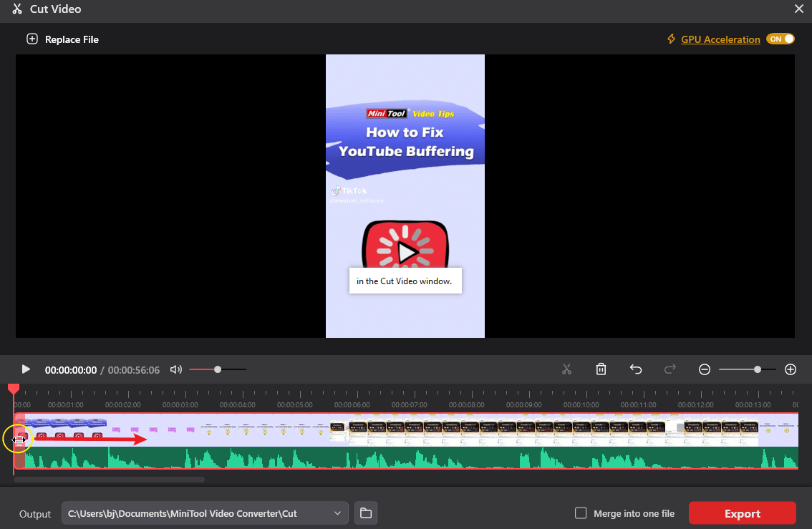The image size is (812, 529).
Task: Click the total duration 00:00:56:06 text
Action: coord(134,370)
